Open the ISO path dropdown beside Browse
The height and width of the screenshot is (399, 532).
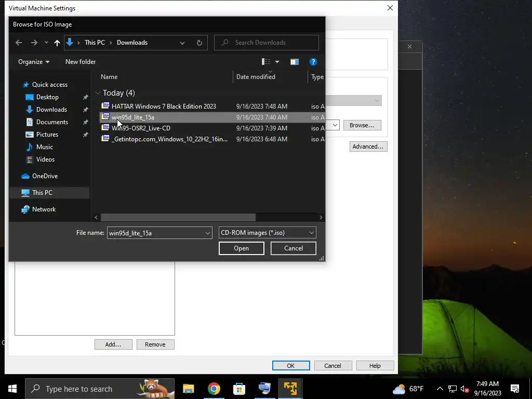tap(335, 125)
